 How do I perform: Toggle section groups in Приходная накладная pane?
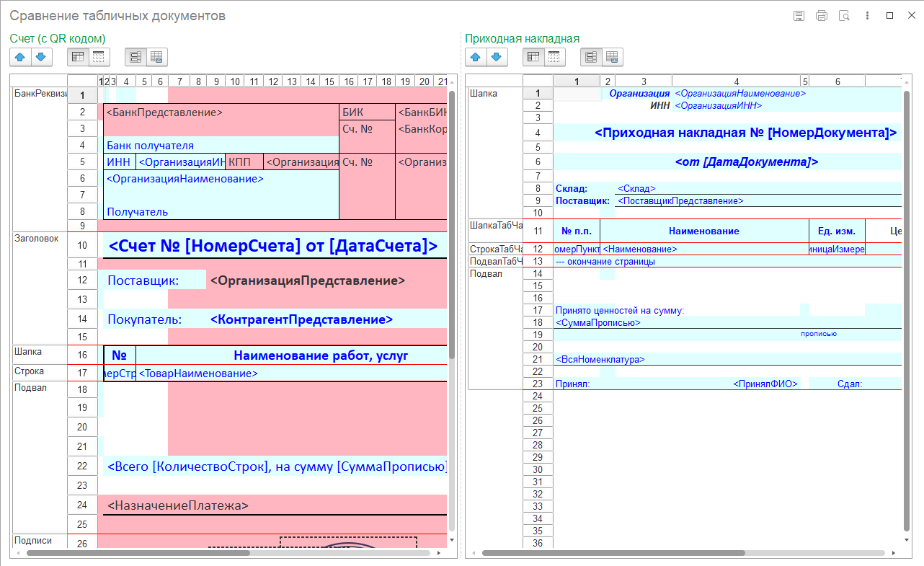(591, 57)
